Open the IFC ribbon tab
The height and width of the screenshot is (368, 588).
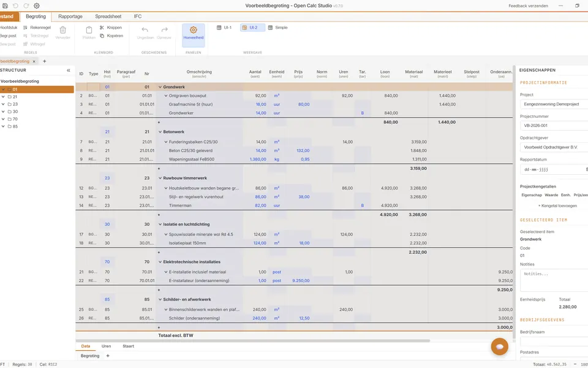pos(138,17)
